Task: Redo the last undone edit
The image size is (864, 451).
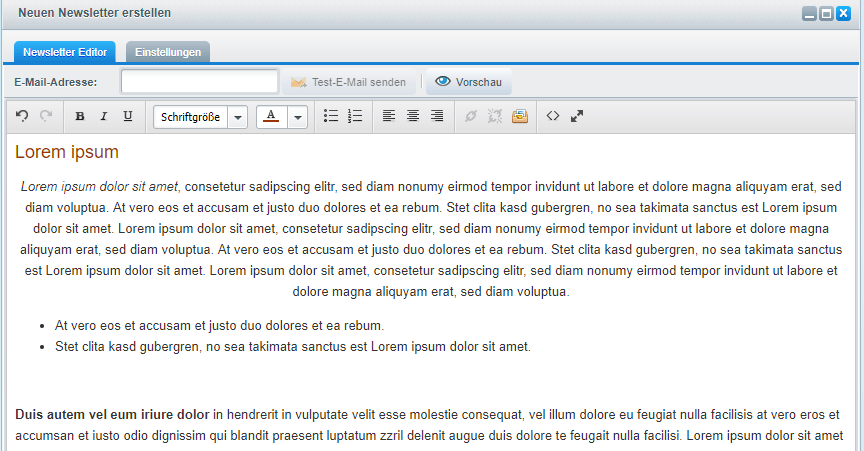Action: tap(46, 116)
